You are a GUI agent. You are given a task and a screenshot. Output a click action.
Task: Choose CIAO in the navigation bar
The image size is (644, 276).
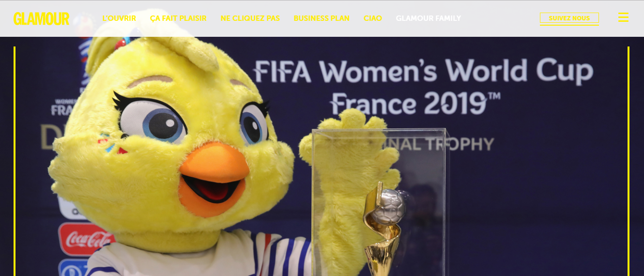[x=373, y=18]
